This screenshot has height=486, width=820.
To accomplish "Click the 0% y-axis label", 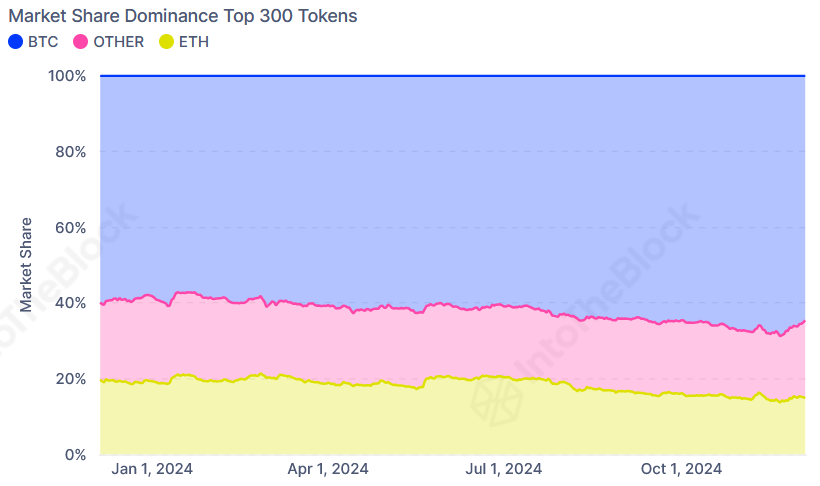I will point(75,455).
